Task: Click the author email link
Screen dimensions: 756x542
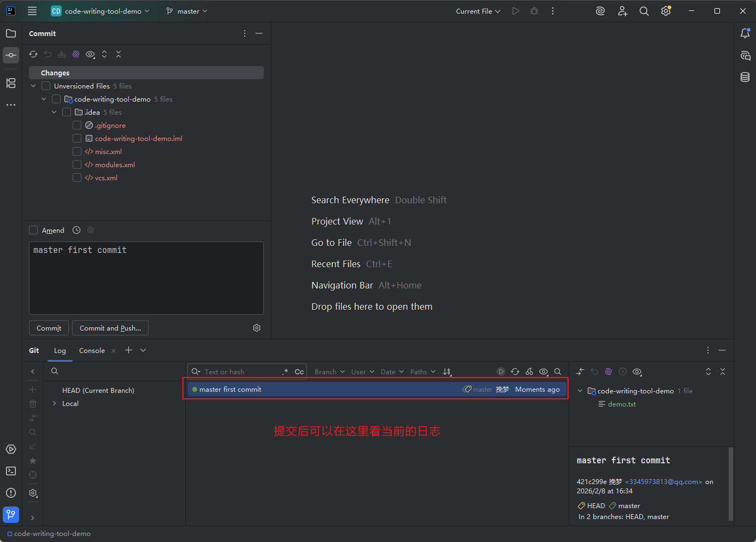Action: click(663, 481)
